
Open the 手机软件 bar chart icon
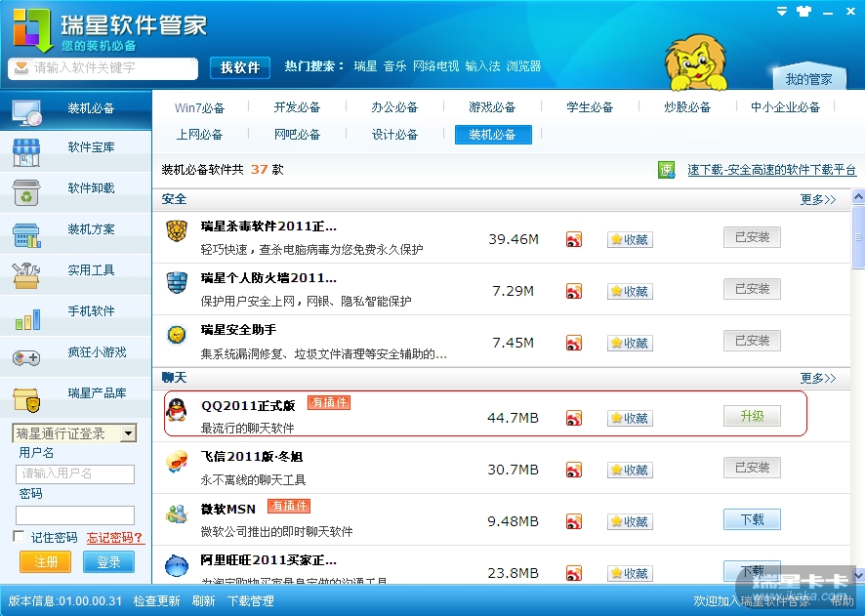[x=27, y=319]
